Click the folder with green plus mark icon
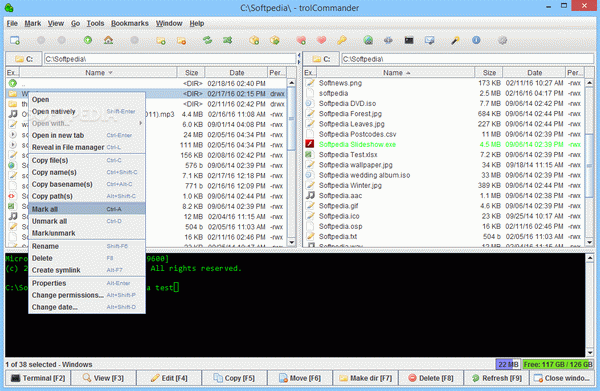Image resolution: width=600 pixels, height=391 pixels. coord(161,40)
